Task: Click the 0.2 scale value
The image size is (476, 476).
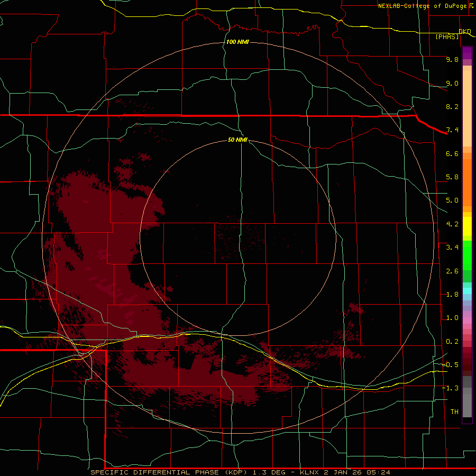Action: pyautogui.click(x=452, y=342)
